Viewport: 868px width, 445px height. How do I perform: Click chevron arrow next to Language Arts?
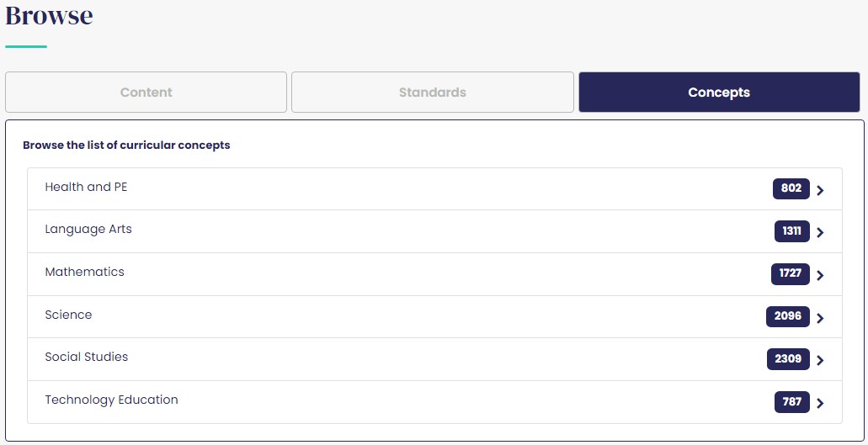coord(820,232)
